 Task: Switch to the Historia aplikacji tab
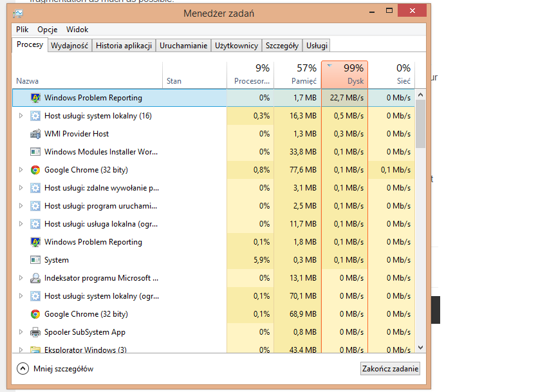pyautogui.click(x=124, y=46)
